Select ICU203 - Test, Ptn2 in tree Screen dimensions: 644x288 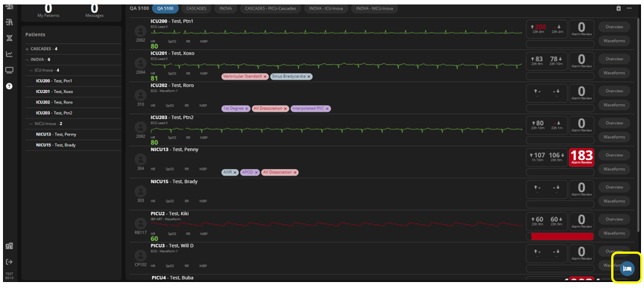(x=54, y=113)
